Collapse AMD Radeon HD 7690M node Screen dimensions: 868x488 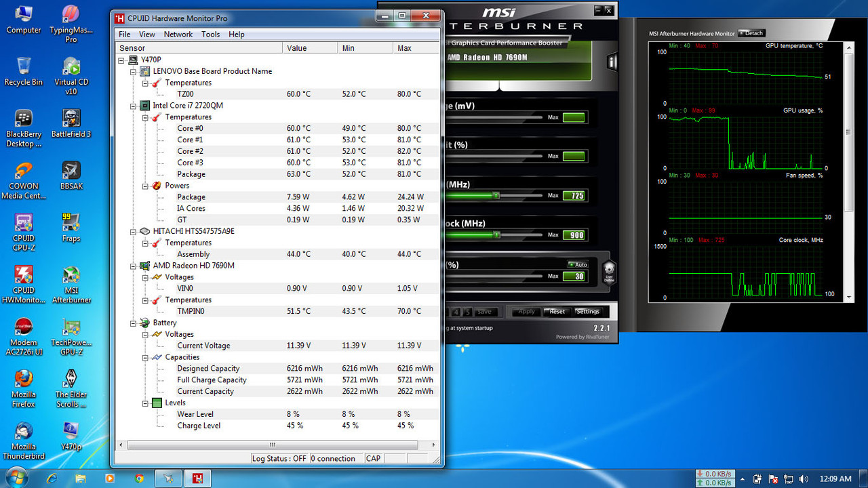tap(134, 266)
